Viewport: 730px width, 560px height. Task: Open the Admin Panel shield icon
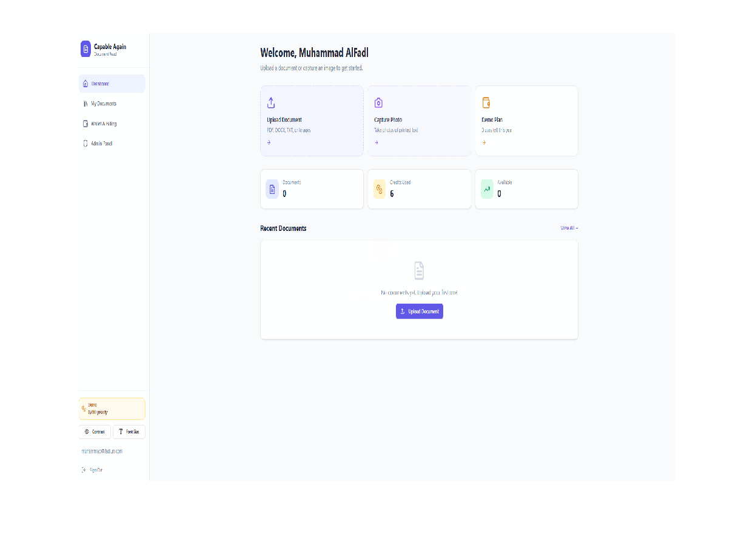click(85, 143)
